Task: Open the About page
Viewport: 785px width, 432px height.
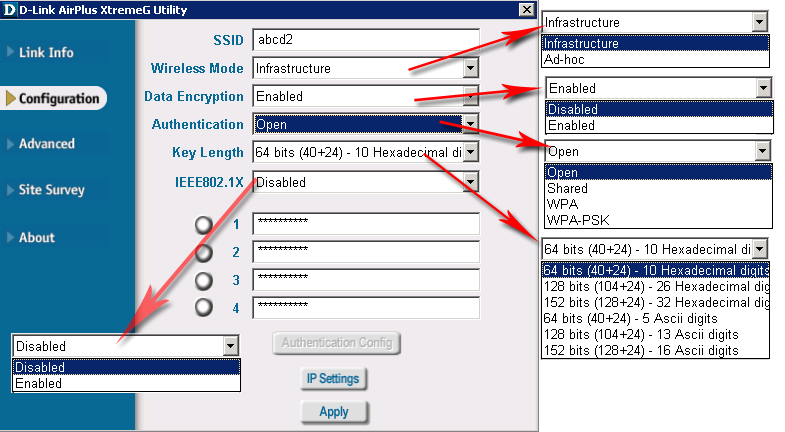Action: point(37,237)
